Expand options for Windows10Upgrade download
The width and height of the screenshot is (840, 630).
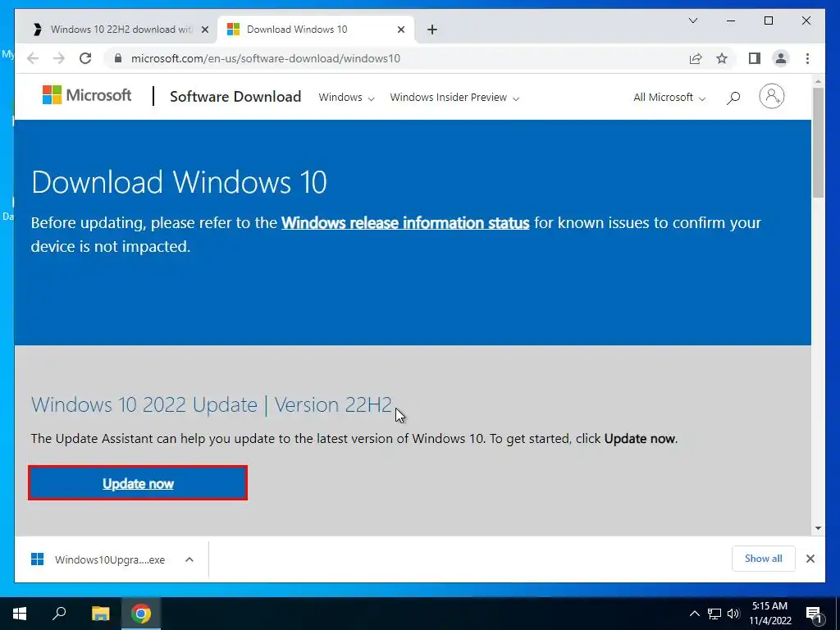[189, 559]
